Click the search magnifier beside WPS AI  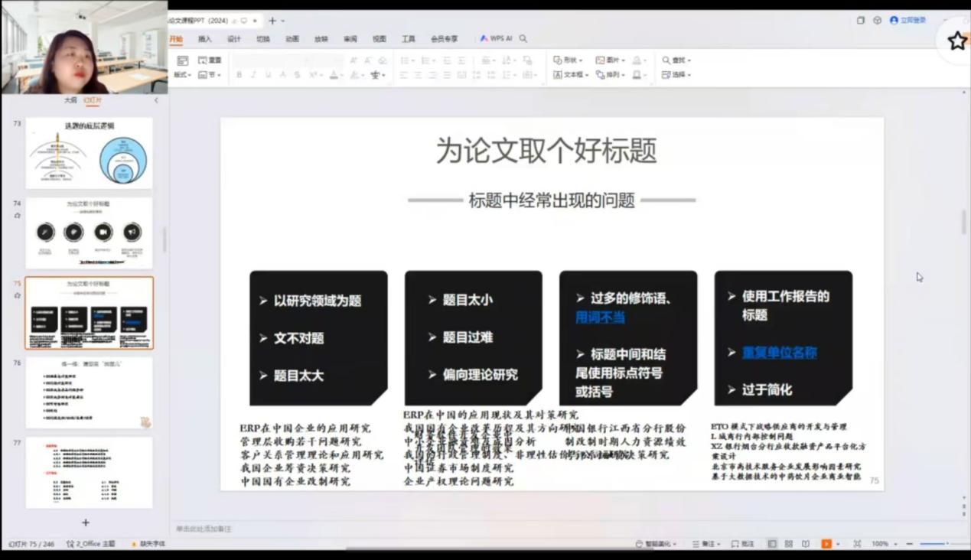point(523,38)
